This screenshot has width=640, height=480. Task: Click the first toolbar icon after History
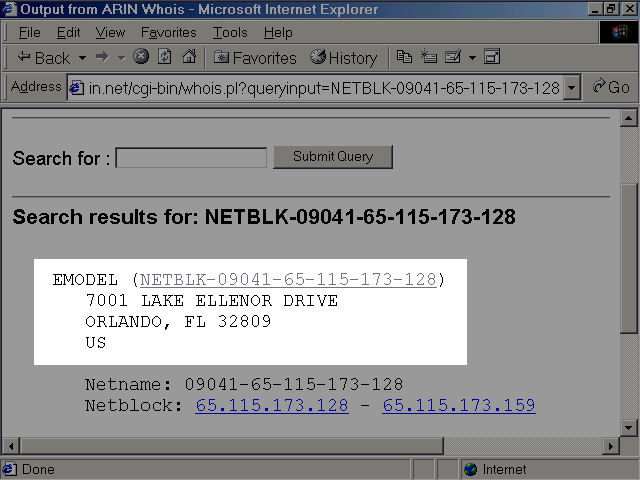point(404,56)
